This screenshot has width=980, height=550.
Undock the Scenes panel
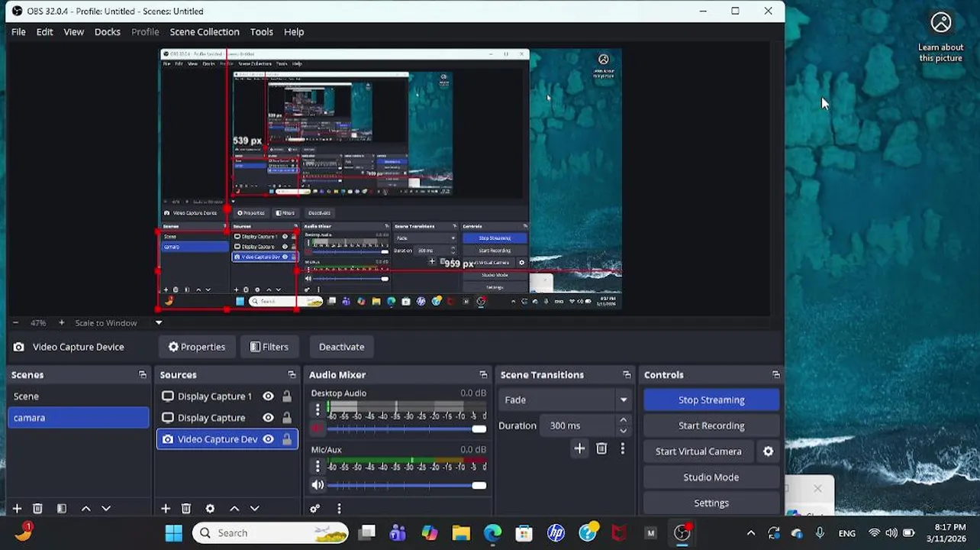pos(142,375)
